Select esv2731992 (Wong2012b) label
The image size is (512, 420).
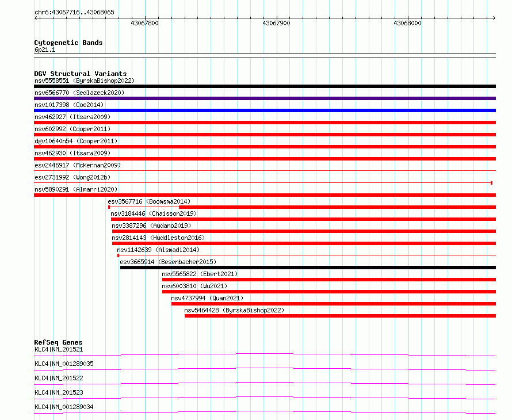click(72, 177)
